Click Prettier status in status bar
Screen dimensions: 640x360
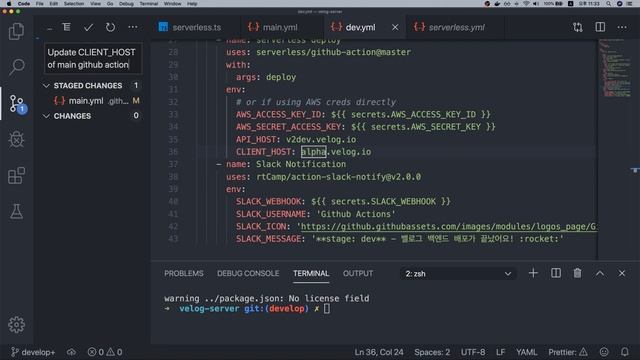(568, 352)
